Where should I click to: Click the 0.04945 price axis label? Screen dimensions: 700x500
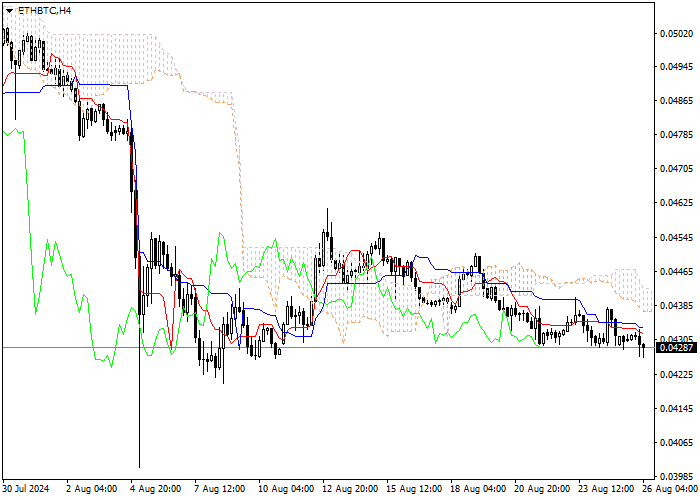click(x=676, y=67)
